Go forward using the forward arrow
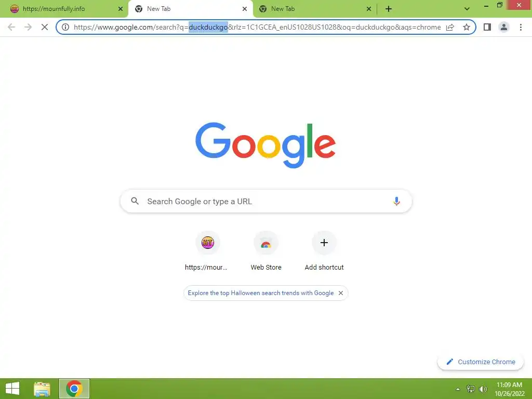 click(x=28, y=27)
